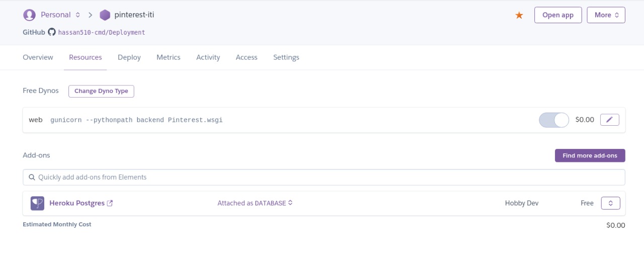Click the search magnifier icon in add-ons field
Screen dimensions: 644x256
32,177
